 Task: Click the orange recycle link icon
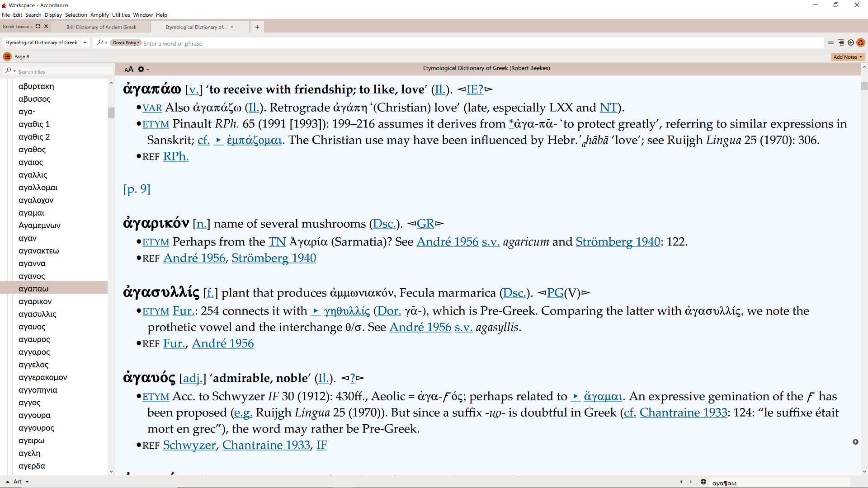[861, 42]
